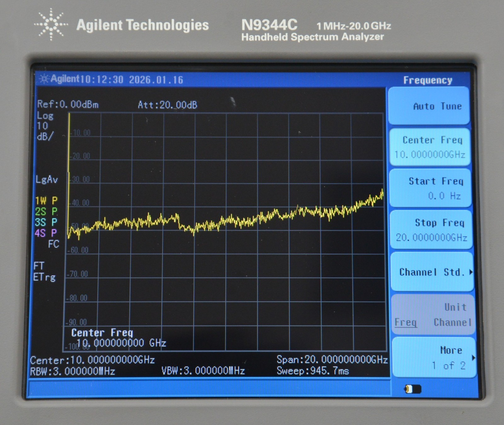The image size is (504, 425).
Task: Select green trace 2S indicator
Action: coord(46,212)
